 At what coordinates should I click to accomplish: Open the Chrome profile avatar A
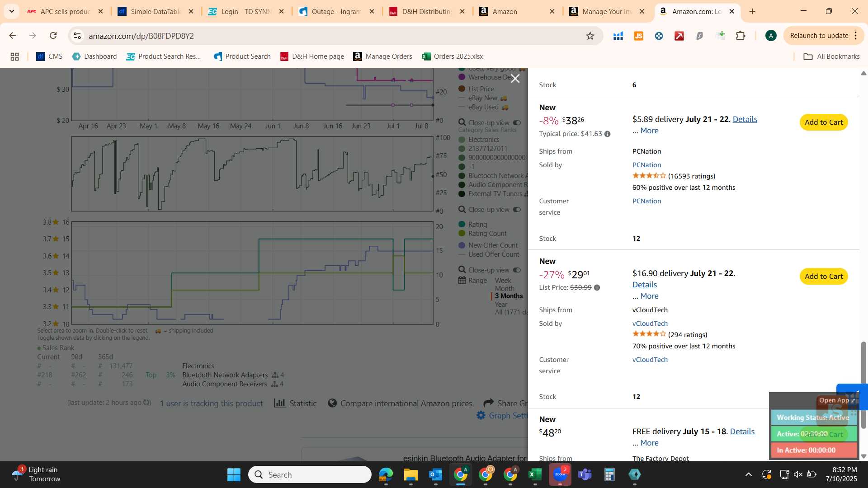771,36
